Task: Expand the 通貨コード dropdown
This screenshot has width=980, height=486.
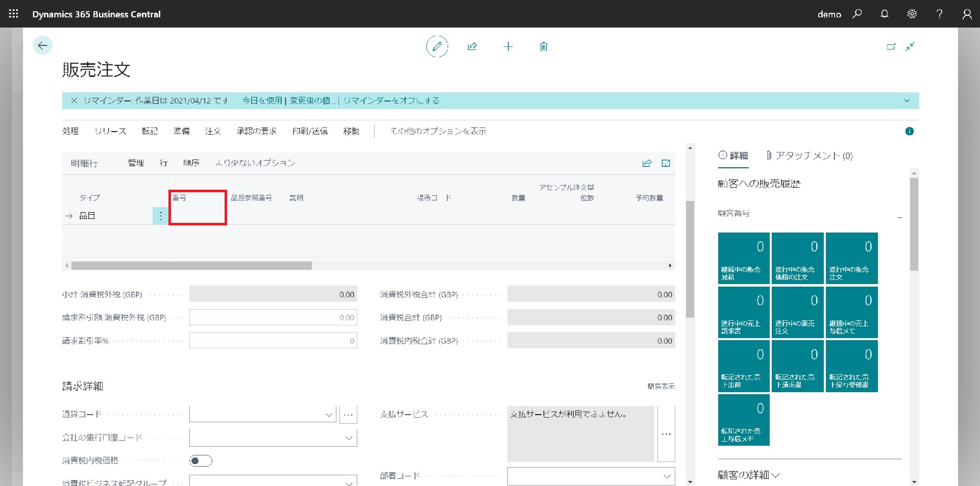Action: coord(329,415)
